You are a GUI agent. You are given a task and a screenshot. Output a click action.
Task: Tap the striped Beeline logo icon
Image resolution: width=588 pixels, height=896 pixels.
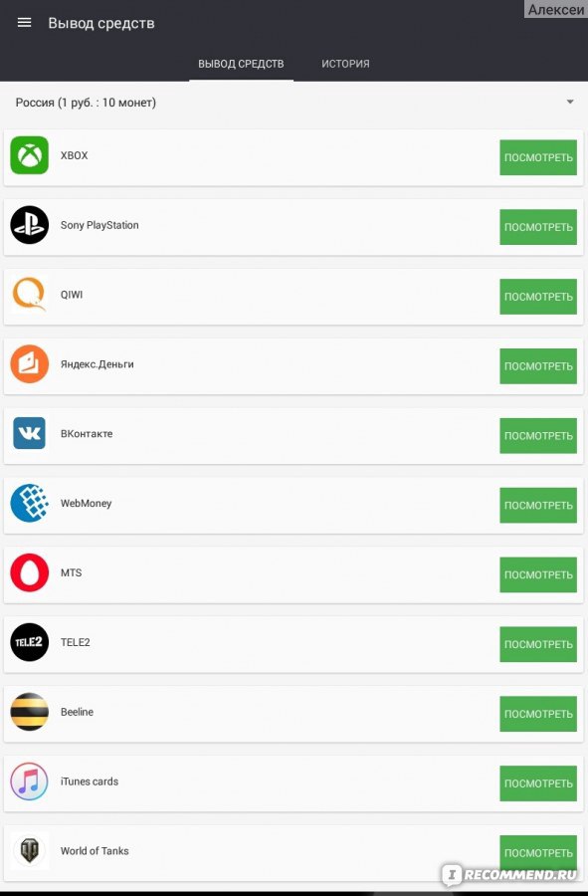30,712
